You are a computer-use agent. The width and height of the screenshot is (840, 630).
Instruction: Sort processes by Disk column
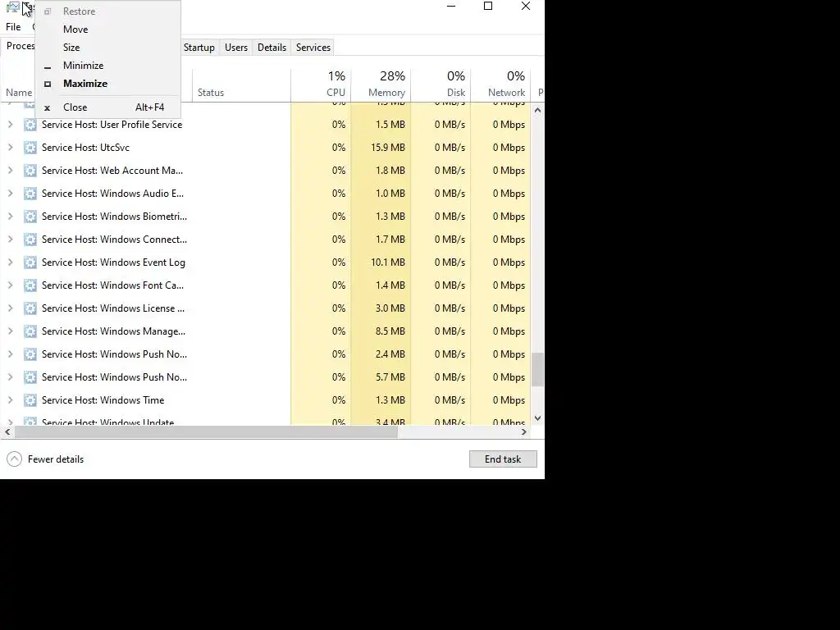[x=441, y=84]
